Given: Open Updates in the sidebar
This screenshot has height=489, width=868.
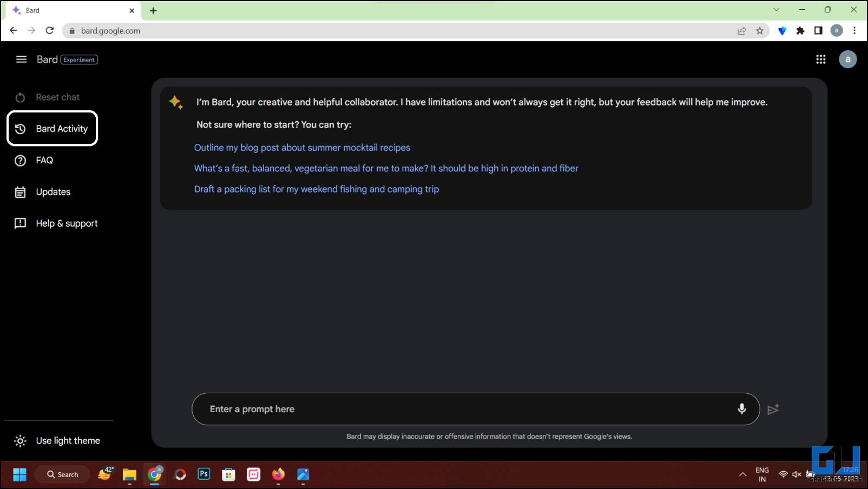Looking at the screenshot, I should coord(42,192).
